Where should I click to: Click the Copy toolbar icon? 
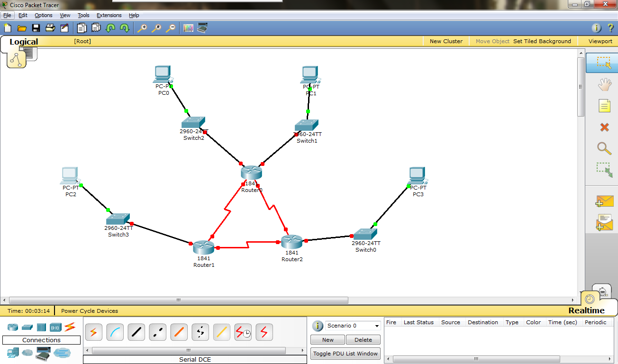point(82,28)
